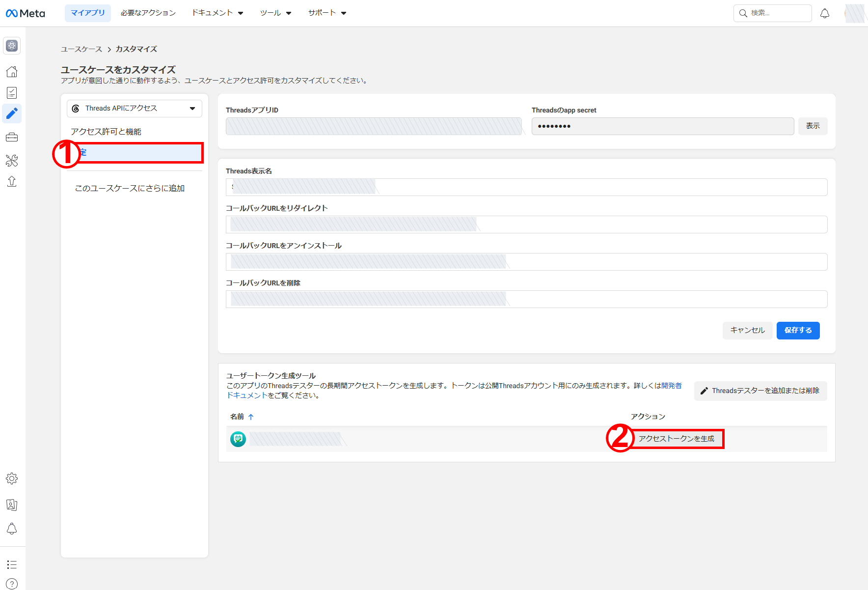
Task: Open the list activity log icon
Action: tap(12, 564)
